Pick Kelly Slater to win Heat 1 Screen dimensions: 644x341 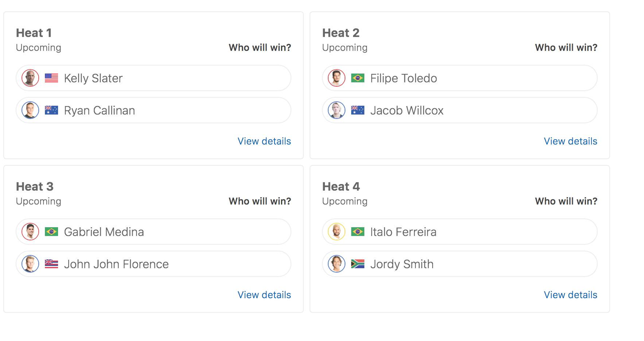coord(154,78)
